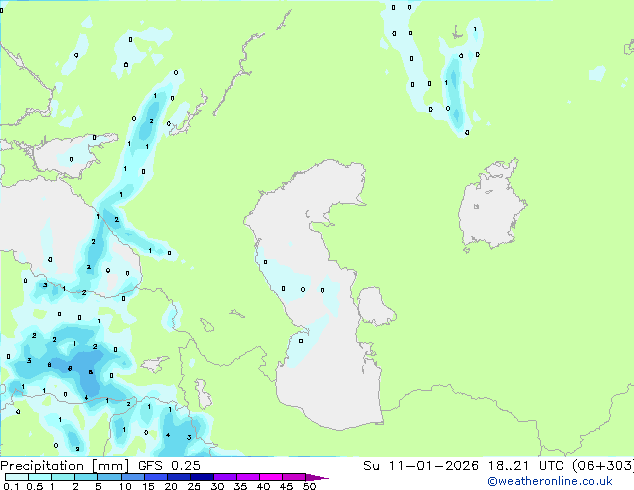
Task: Click legend label '30'
Action: [x=217, y=486]
